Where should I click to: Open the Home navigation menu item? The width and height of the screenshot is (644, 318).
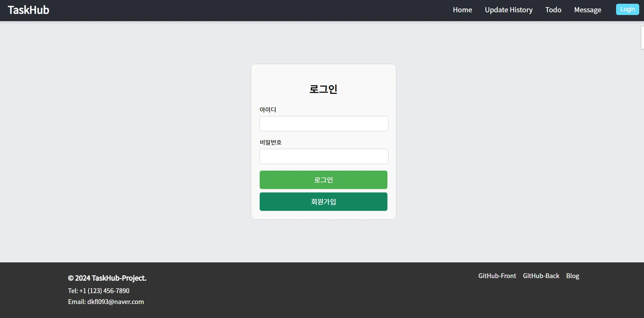462,10
